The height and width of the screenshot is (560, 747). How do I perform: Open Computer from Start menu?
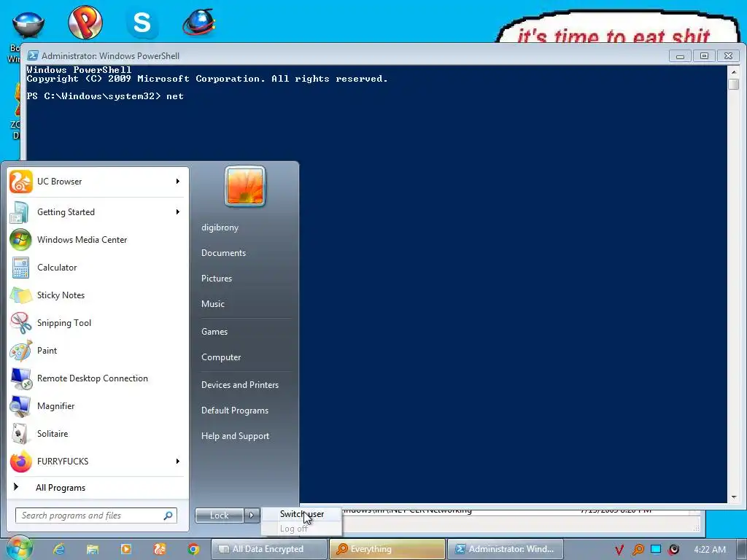point(221,357)
